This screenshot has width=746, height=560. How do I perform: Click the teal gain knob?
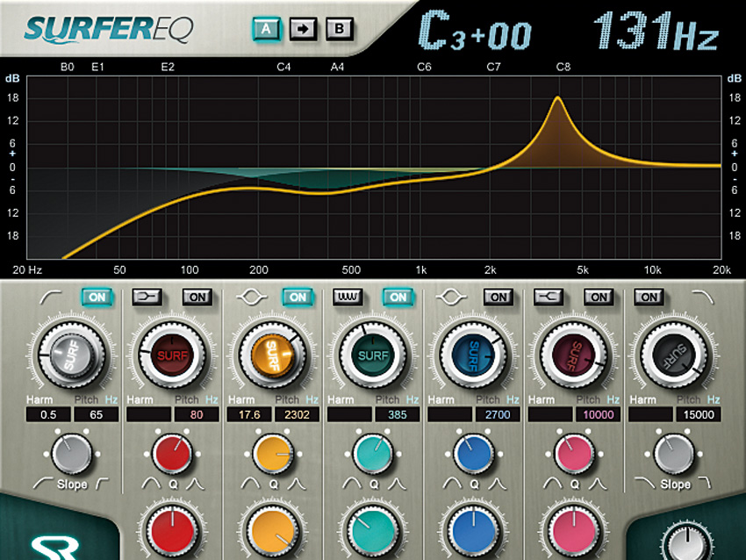coord(373,531)
